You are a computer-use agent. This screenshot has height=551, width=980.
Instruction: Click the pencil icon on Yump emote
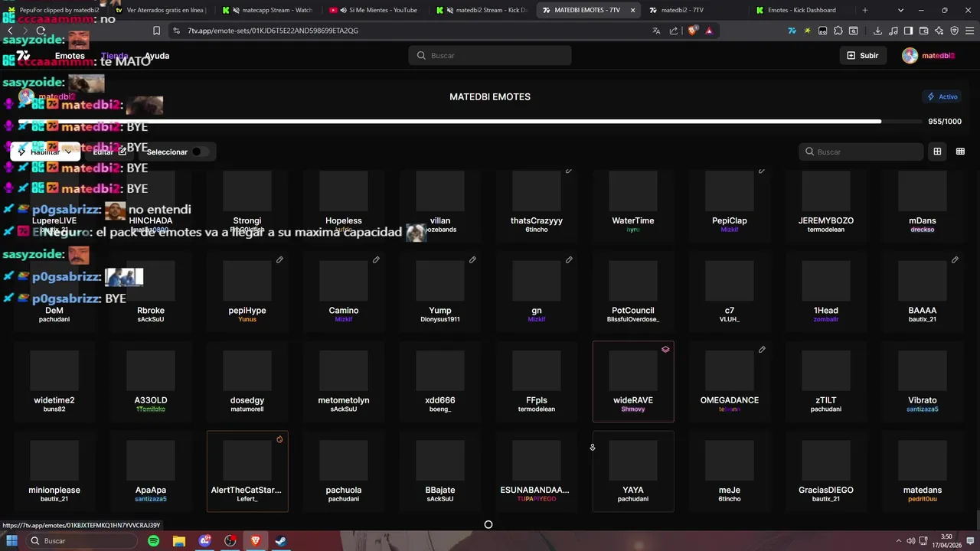click(472, 260)
